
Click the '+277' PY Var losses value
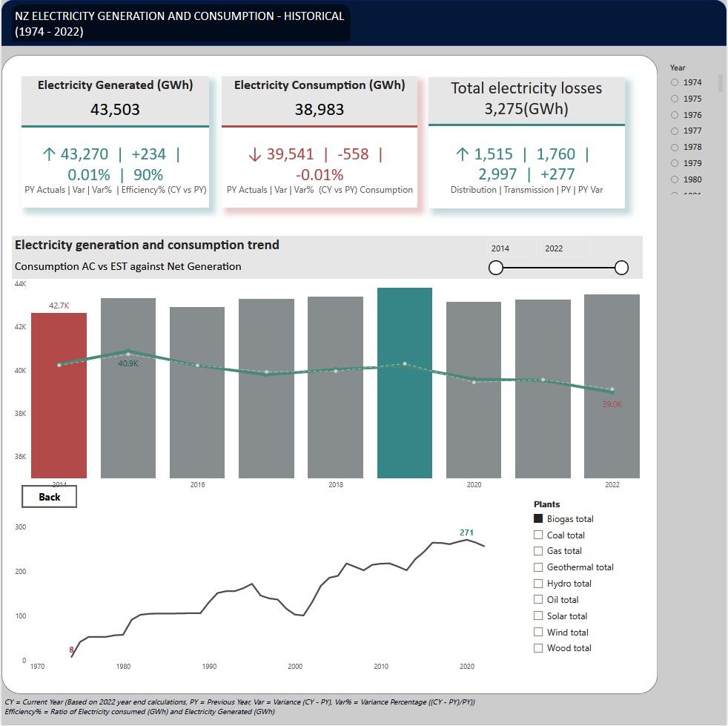[557, 174]
